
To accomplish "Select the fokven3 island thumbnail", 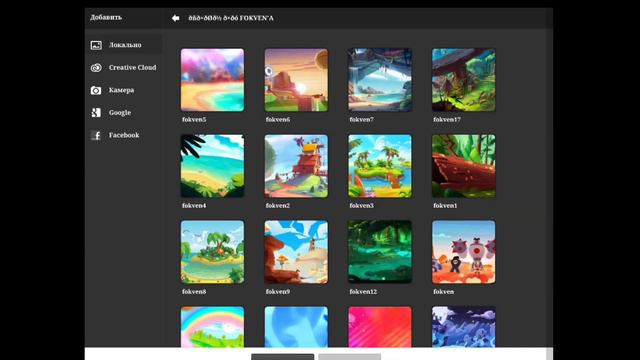I will pyautogui.click(x=380, y=166).
